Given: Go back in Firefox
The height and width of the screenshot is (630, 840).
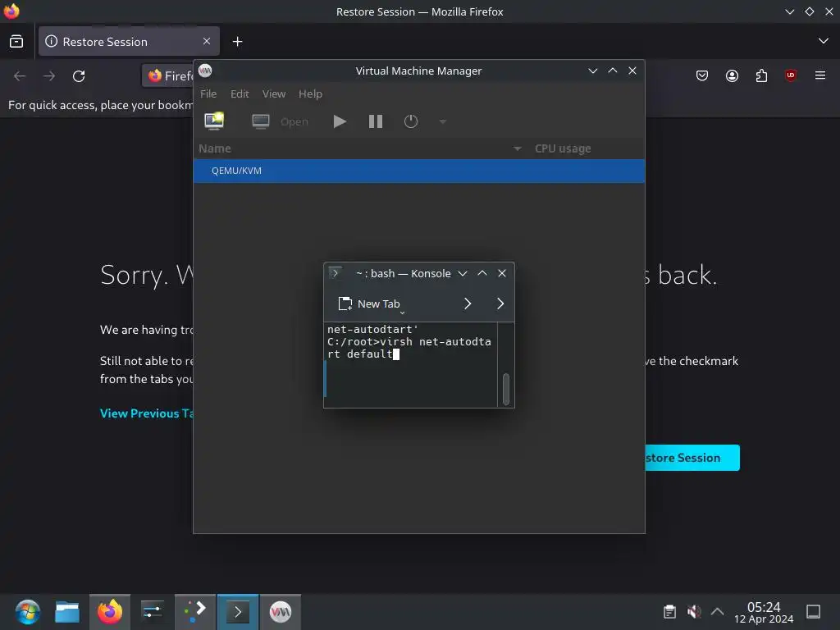Looking at the screenshot, I should click(20, 76).
